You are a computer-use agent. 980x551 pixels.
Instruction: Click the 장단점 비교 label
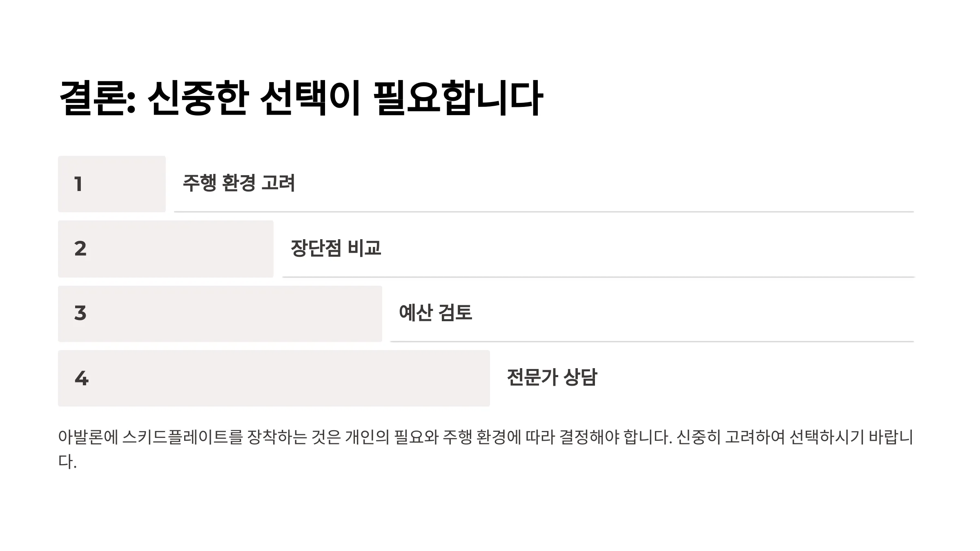(x=336, y=248)
